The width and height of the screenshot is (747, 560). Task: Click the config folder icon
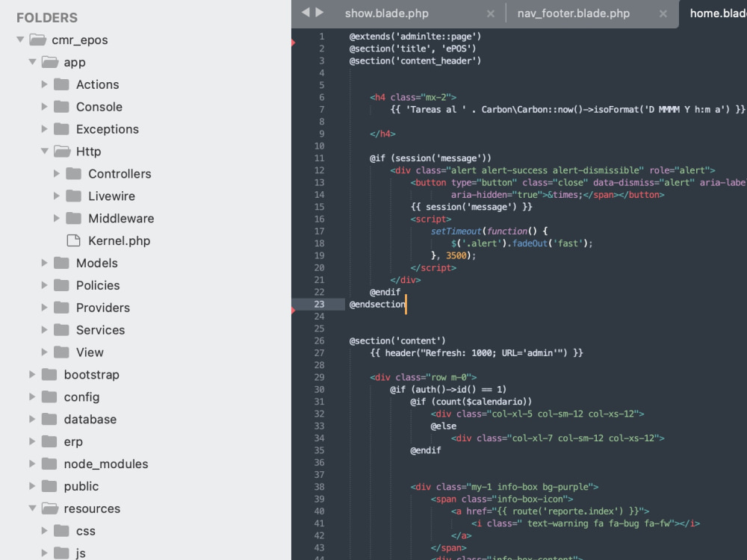[49, 396]
